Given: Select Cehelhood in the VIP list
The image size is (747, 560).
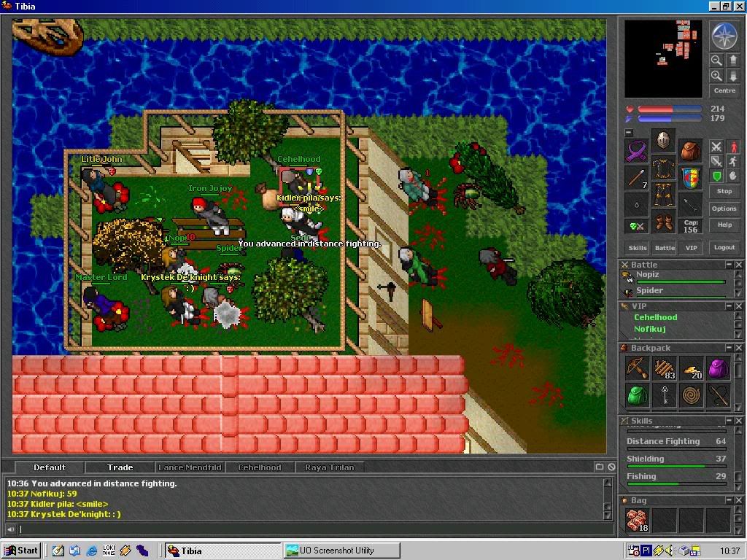Looking at the screenshot, I should 655,317.
